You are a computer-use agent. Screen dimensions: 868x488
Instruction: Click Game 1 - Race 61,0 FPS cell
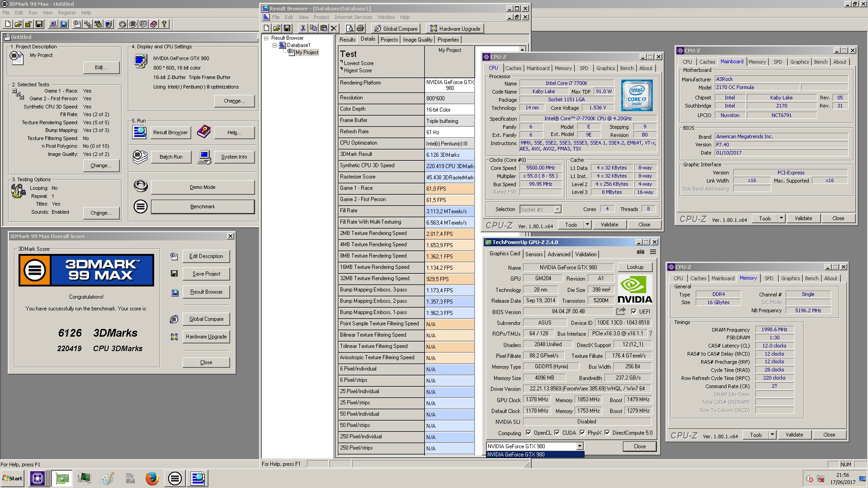[x=449, y=188]
